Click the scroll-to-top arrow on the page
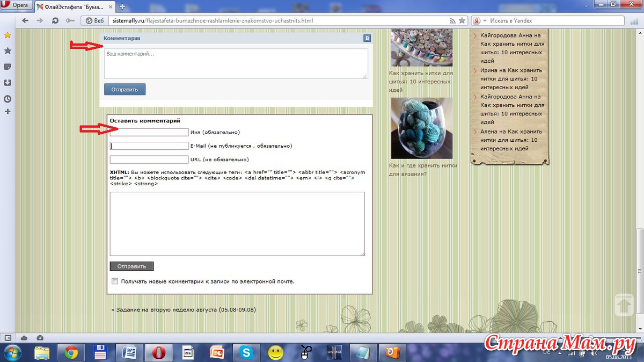The image size is (644, 362). point(624,305)
